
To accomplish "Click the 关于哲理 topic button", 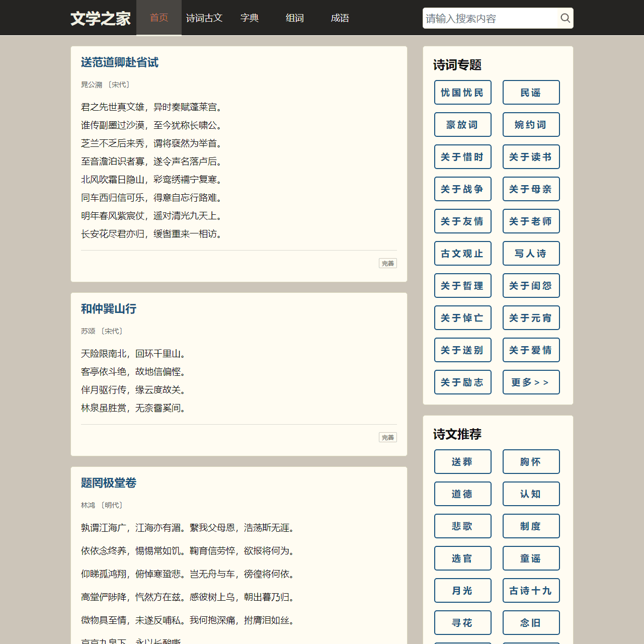I will [x=463, y=286].
